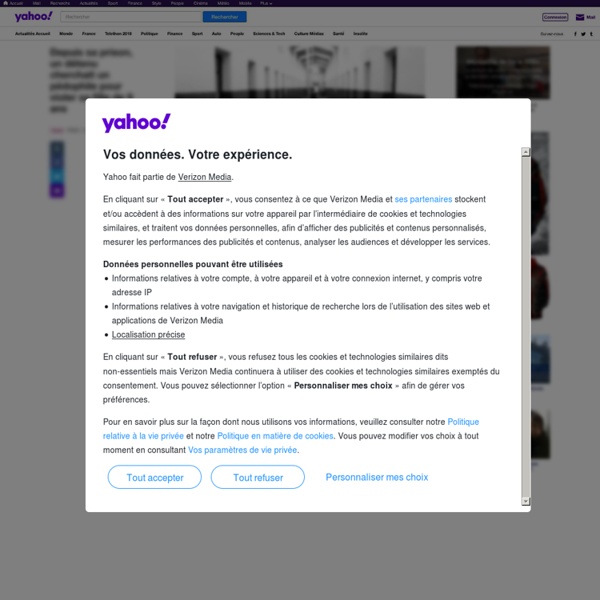
Task: Click the Tumblr follow icon
Action: (x=591, y=34)
